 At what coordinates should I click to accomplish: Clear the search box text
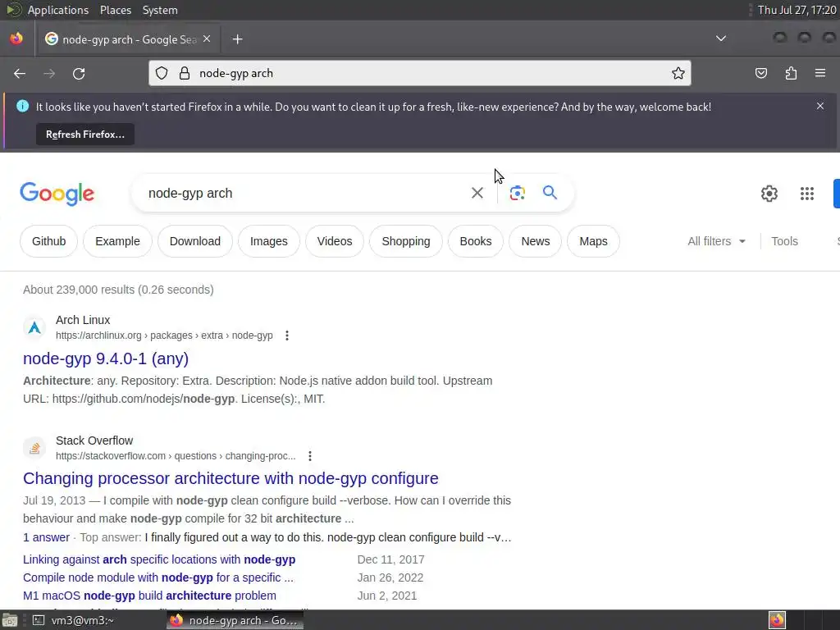(477, 193)
